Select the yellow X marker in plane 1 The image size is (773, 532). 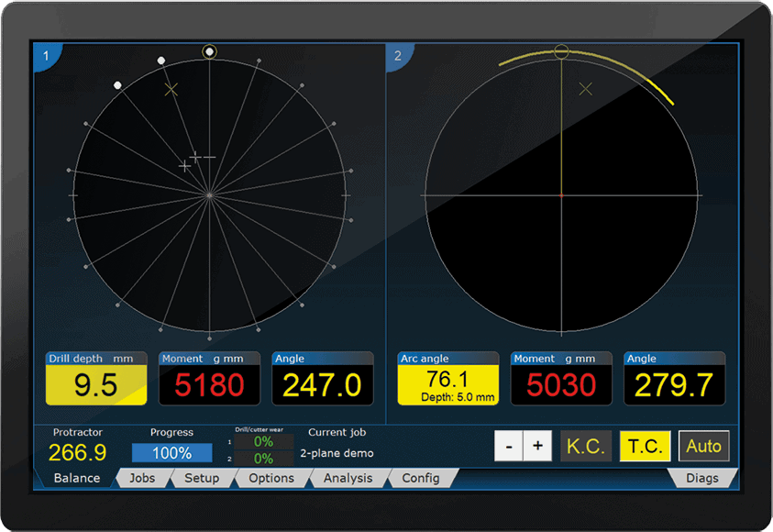[171, 89]
